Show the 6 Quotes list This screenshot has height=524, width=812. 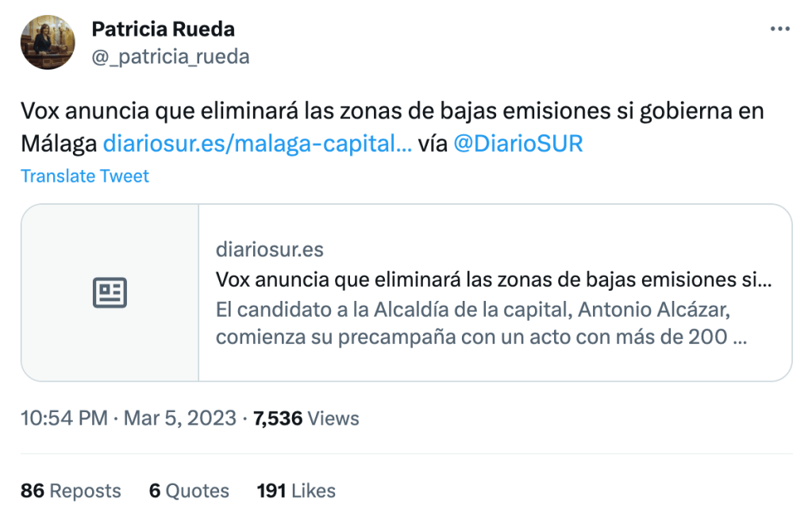pyautogui.click(x=189, y=491)
